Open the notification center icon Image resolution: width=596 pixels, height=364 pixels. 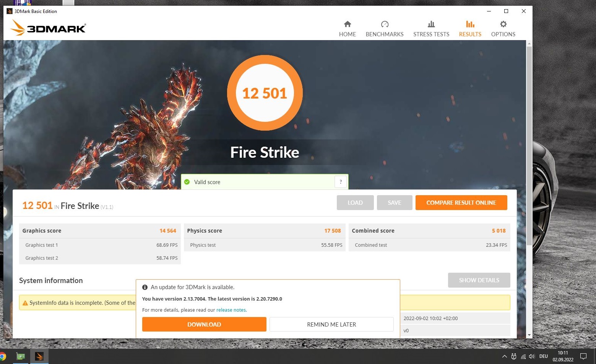pos(583,356)
